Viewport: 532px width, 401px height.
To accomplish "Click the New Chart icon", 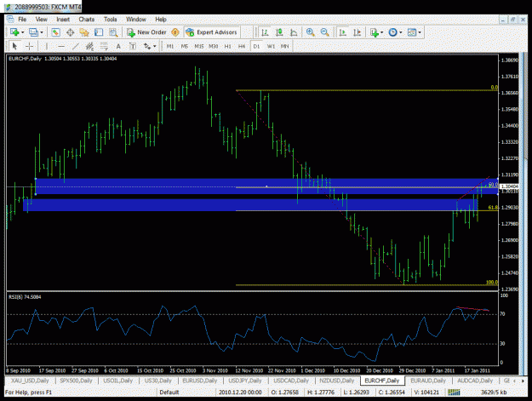I will tap(14, 32).
